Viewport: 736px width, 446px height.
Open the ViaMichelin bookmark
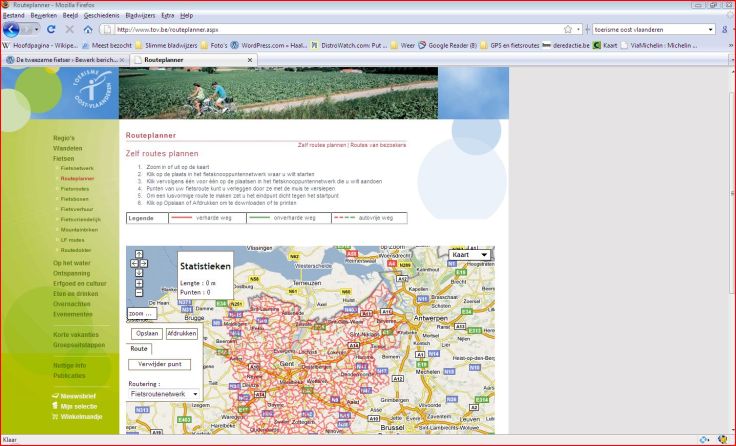point(659,46)
